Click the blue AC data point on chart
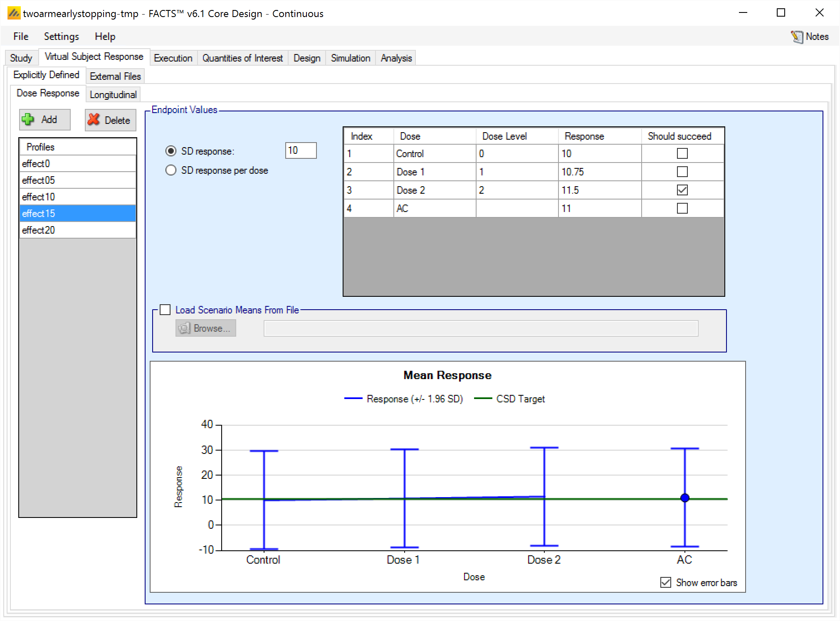840x621 pixels. 684,498
